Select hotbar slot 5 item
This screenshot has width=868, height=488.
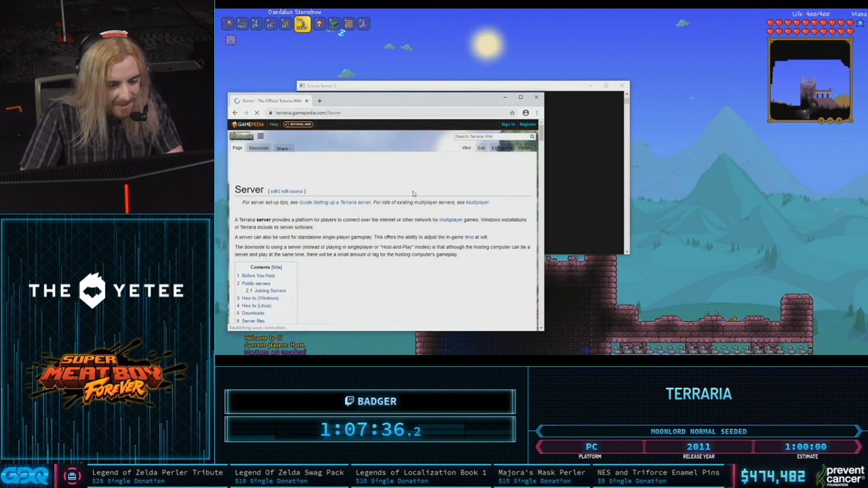pyautogui.click(x=285, y=24)
